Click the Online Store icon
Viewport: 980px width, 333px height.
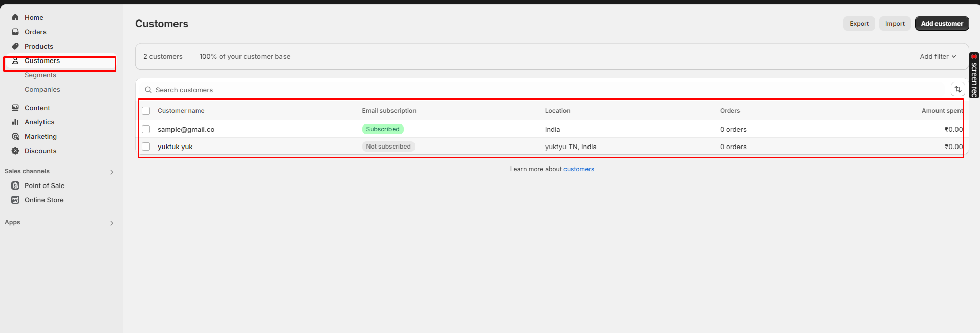tap(15, 200)
